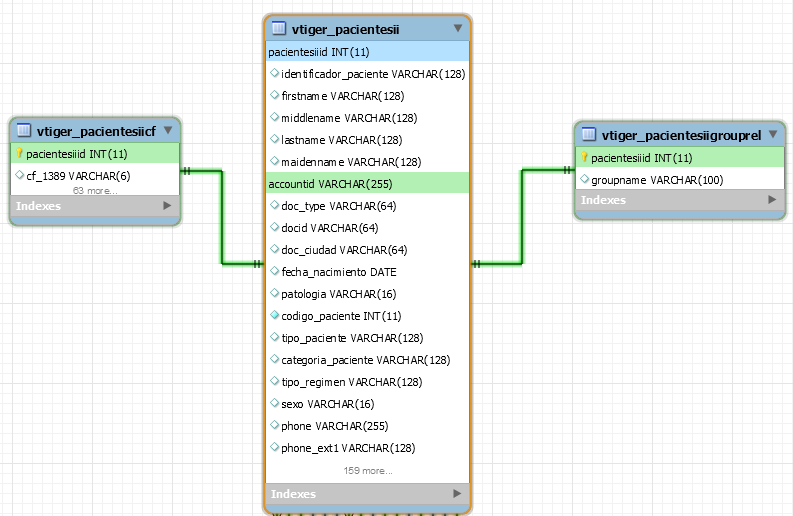793x516 pixels.
Task: Select the categoria_paciente VARCHAR(128) text
Action: pyautogui.click(x=366, y=360)
